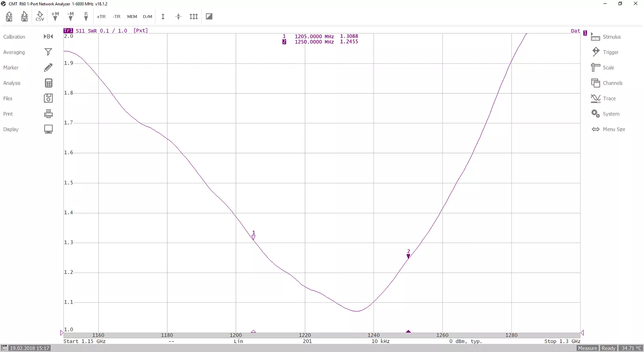
Task: Click the Tr1 trace label
Action: tap(68, 31)
